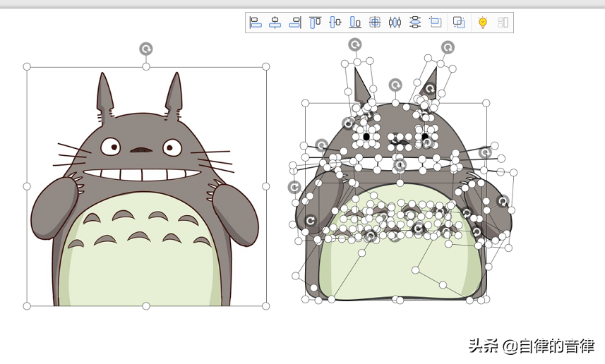Screen dimensions: 605x364
Task: Center selected objects horizontally
Action: click(275, 23)
